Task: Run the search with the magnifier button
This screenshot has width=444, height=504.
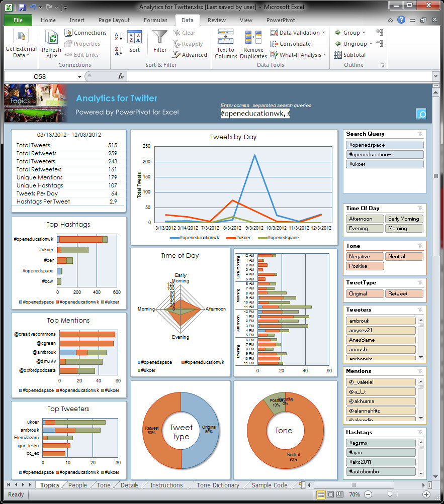Action: coord(421,114)
